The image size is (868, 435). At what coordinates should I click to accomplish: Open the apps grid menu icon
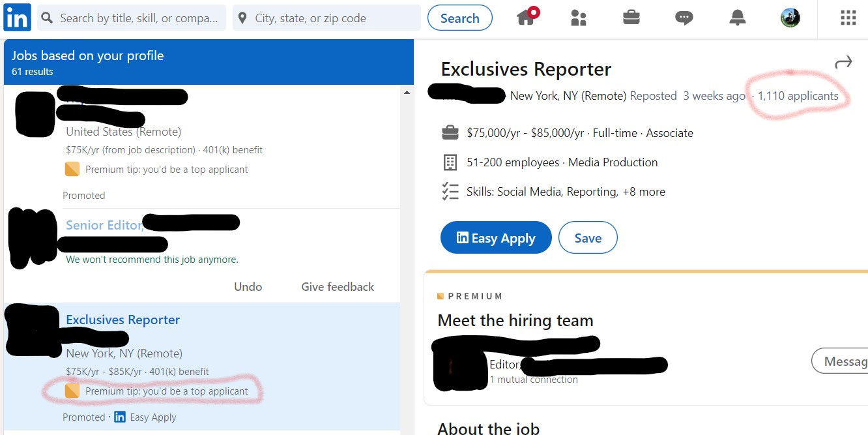coord(848,18)
